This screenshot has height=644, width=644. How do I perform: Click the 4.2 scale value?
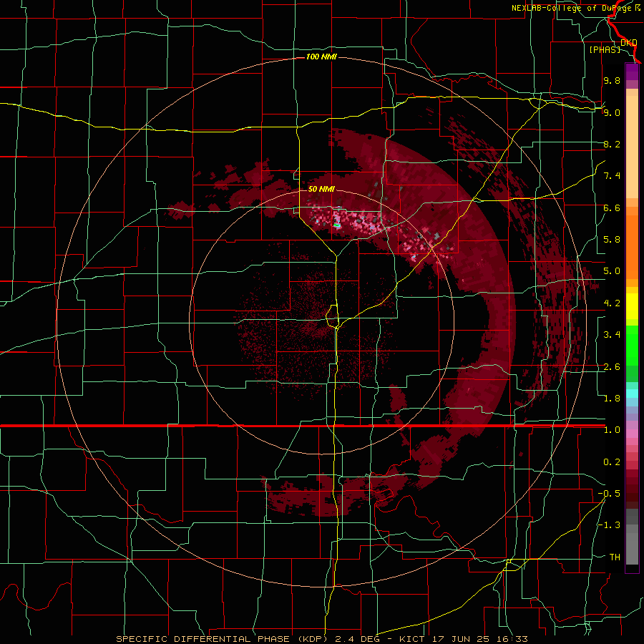click(612, 303)
